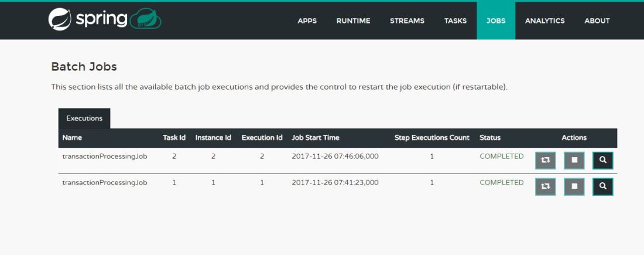Open the ABOUT page
Screen dimensions: 644x255
[x=597, y=21]
